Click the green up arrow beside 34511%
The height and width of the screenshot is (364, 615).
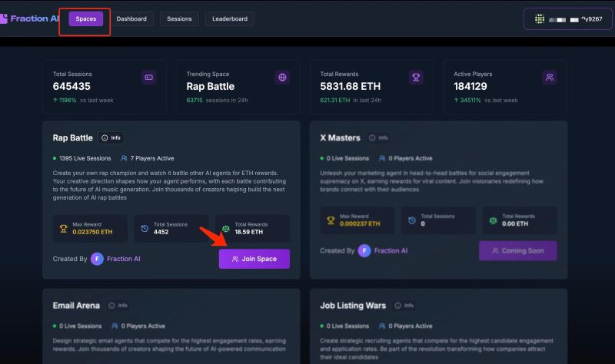[x=456, y=101]
